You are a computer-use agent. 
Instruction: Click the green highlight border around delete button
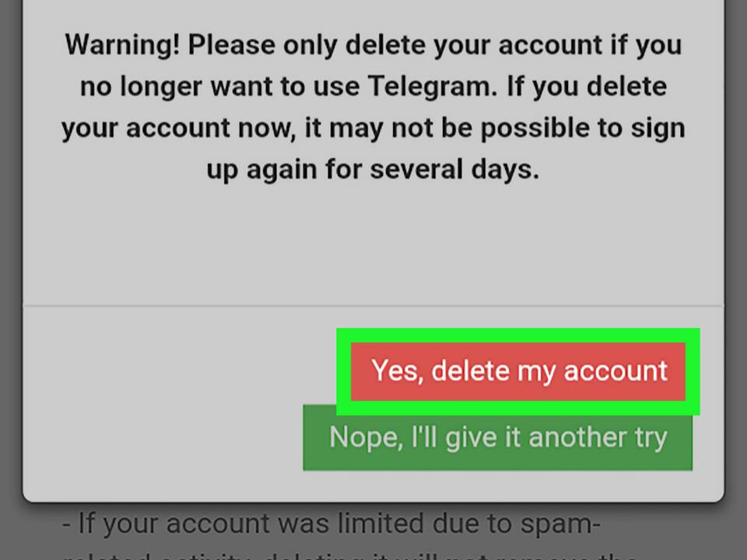pyautogui.click(x=518, y=335)
